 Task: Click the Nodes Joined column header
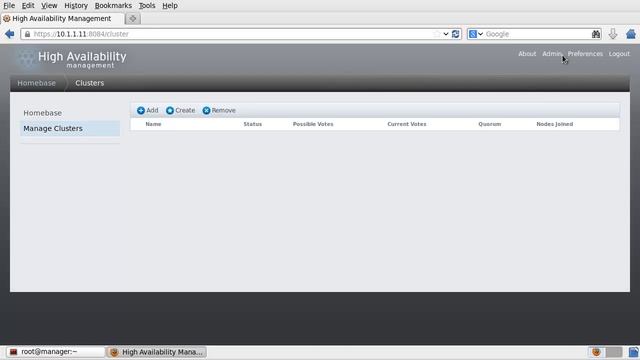tap(554, 124)
